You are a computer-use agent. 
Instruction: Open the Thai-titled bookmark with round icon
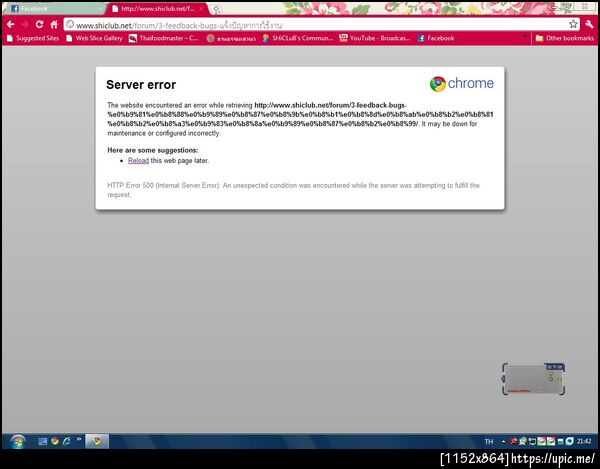(x=231, y=38)
